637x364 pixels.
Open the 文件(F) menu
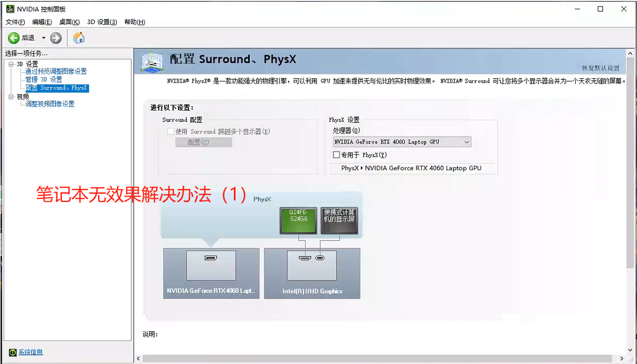tap(15, 22)
